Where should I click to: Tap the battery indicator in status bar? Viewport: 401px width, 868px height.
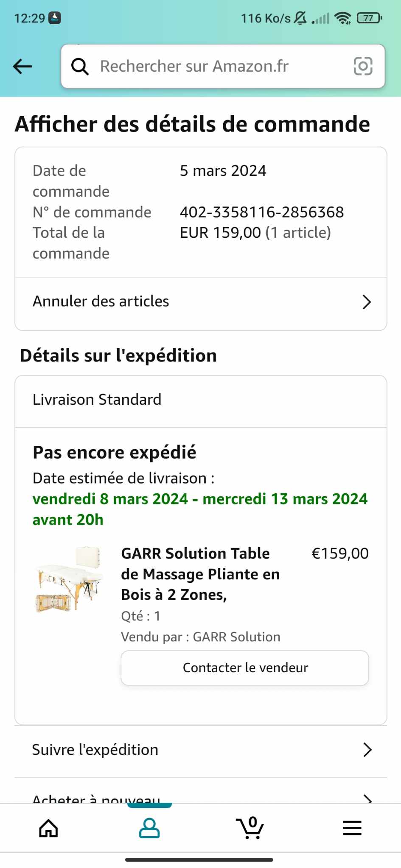pos(369,18)
